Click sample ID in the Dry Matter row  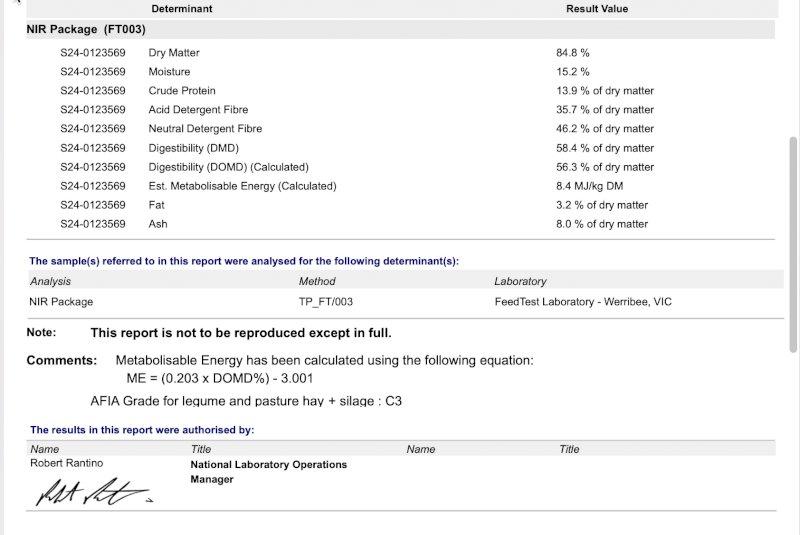[93, 53]
